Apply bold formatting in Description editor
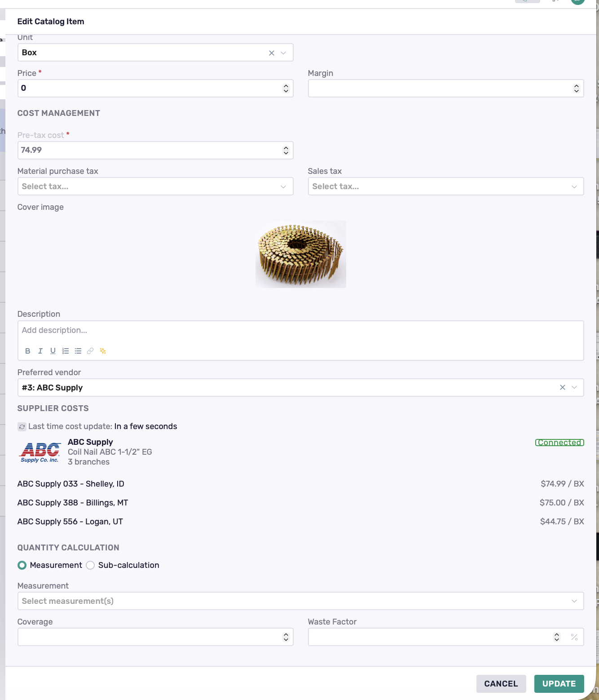This screenshot has width=599, height=700. (x=28, y=351)
